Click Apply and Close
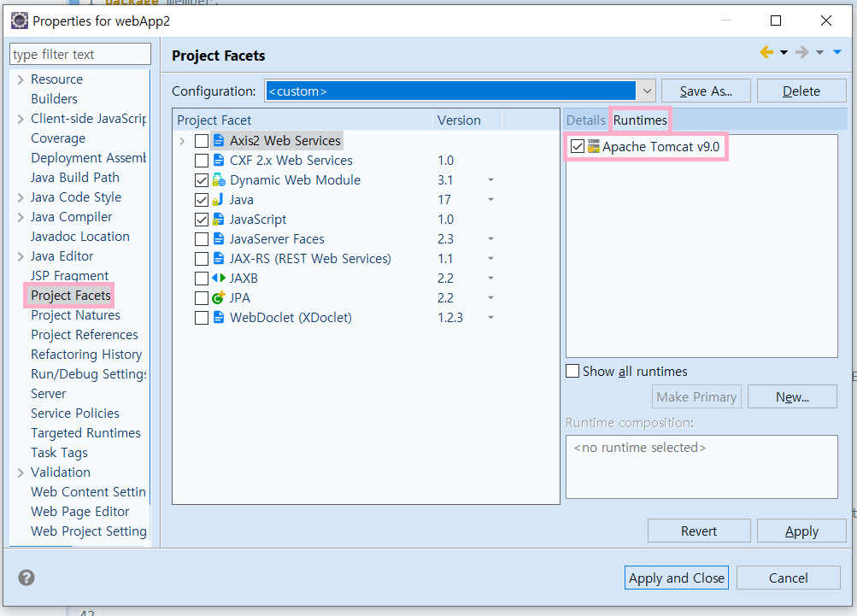 click(676, 578)
